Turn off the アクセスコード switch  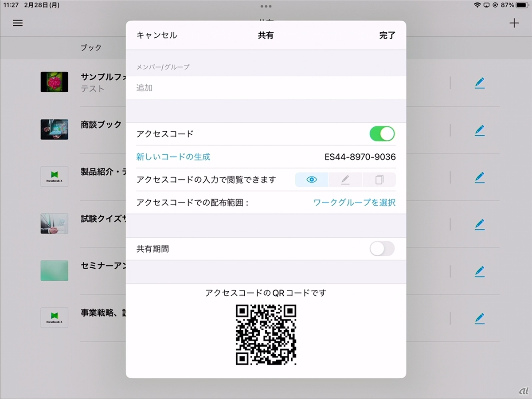[382, 134]
